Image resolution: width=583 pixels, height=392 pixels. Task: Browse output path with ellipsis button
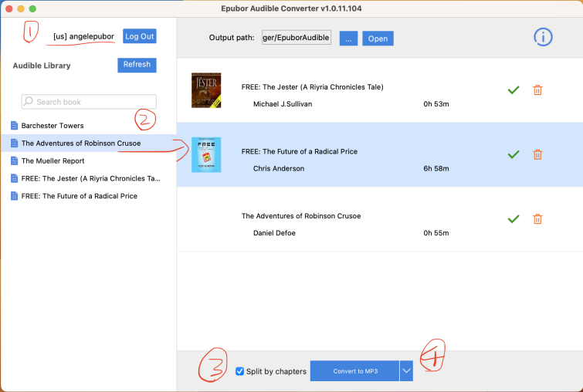pyautogui.click(x=348, y=39)
